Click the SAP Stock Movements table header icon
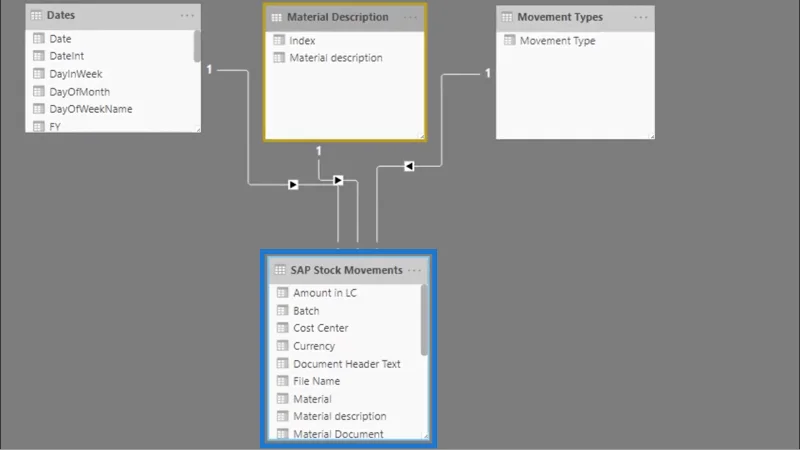 pos(280,270)
